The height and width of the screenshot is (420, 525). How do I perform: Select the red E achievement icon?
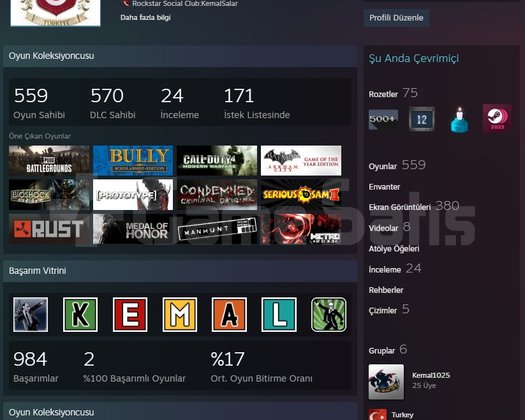coord(130,314)
